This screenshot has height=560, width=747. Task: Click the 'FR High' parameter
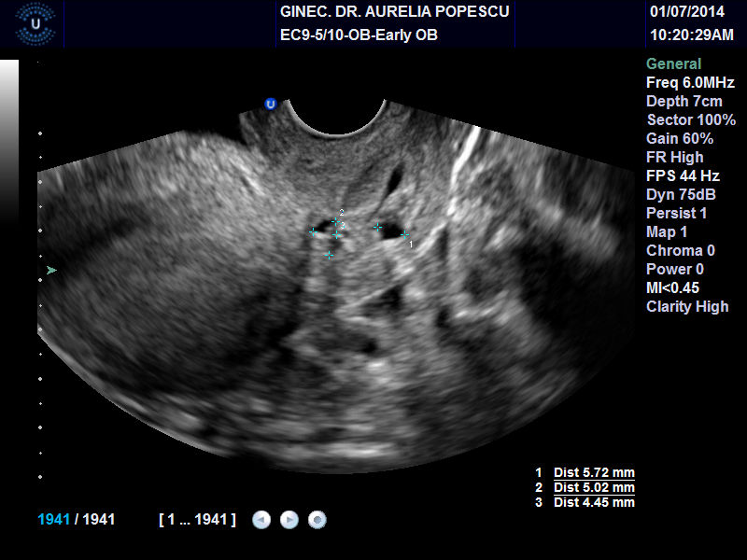[674, 157]
